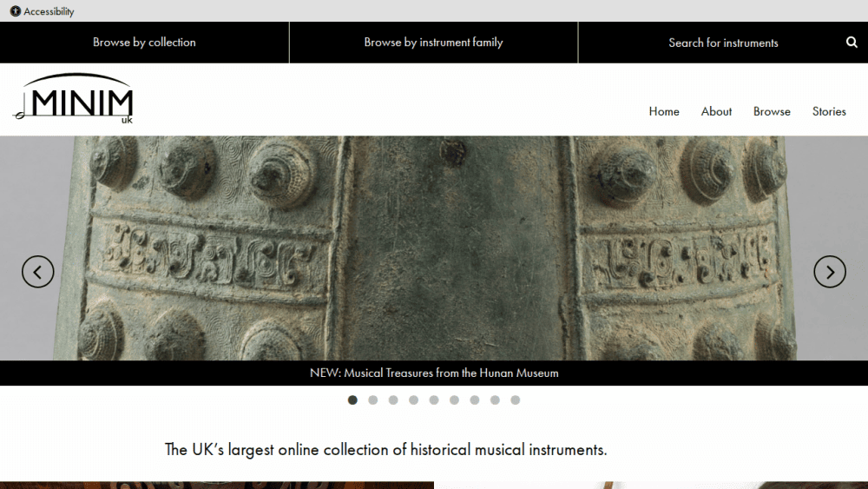Viewport: 868px width, 489px height.
Task: Show the previous carousel slide
Action: pyautogui.click(x=37, y=271)
